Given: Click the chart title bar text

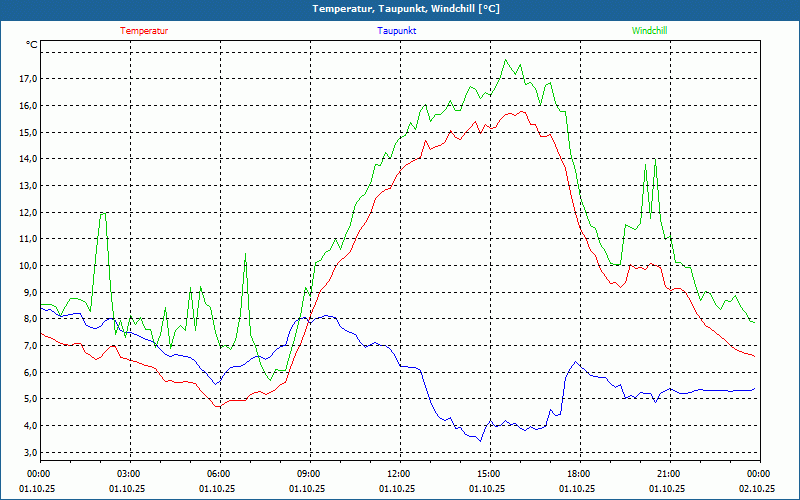Looking at the screenshot, I should 399,9.
